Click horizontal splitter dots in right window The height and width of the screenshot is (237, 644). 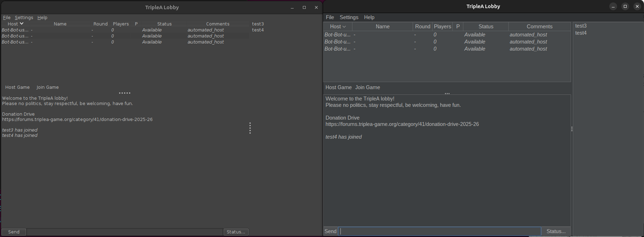[447, 93]
